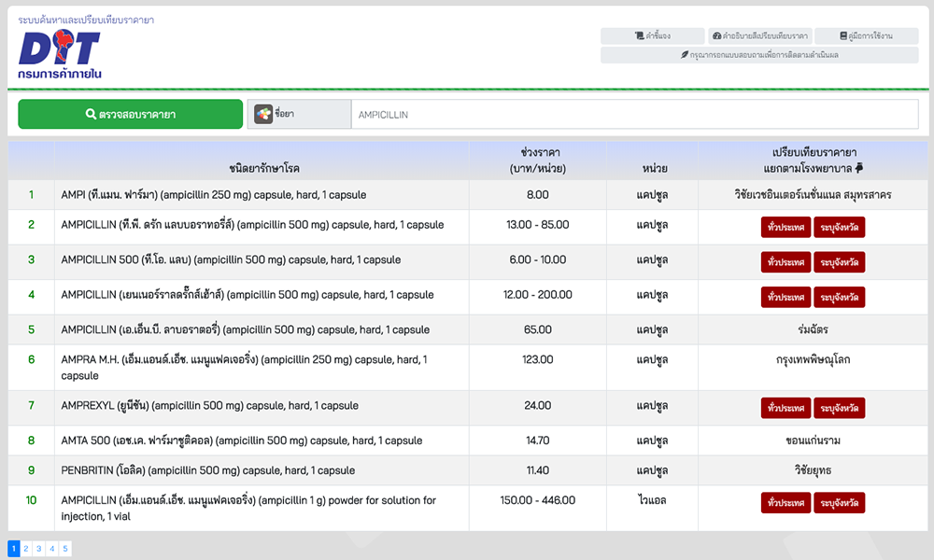The height and width of the screenshot is (560, 934).
Task: Focus the drug name field containing AMPICILLIN
Action: pos(634,114)
